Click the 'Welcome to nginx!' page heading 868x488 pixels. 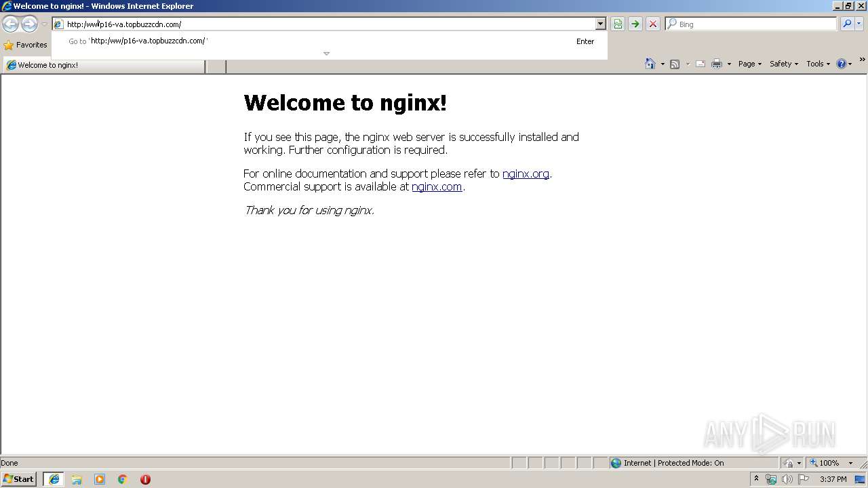point(345,103)
